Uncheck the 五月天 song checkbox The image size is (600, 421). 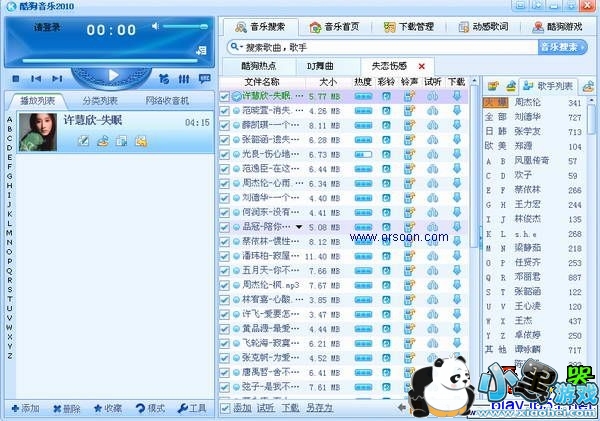(x=225, y=271)
